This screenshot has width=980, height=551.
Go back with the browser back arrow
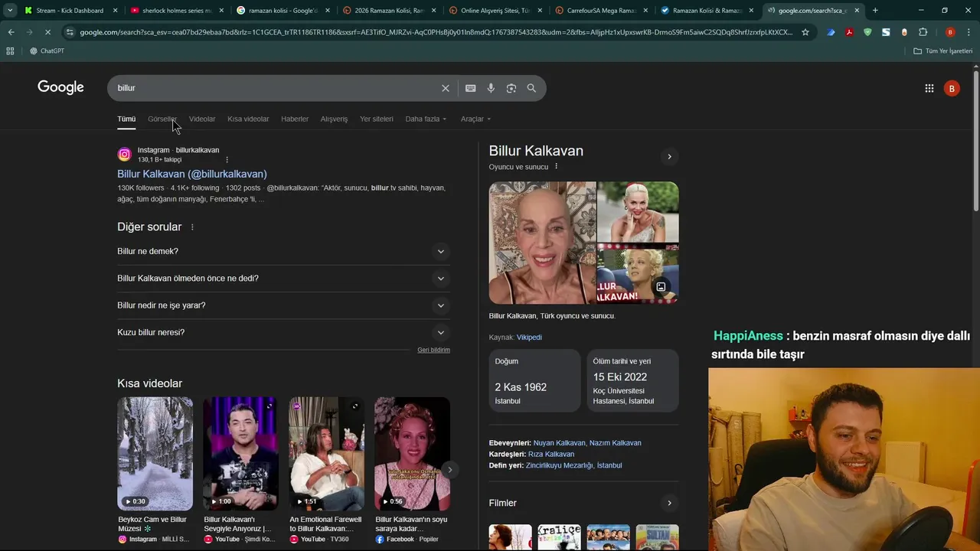(11, 32)
